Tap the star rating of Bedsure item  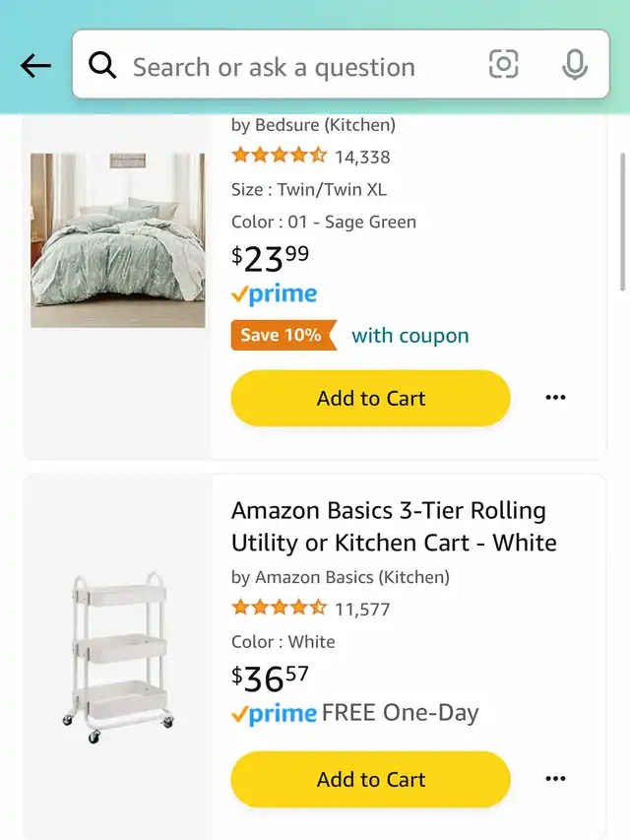click(279, 156)
